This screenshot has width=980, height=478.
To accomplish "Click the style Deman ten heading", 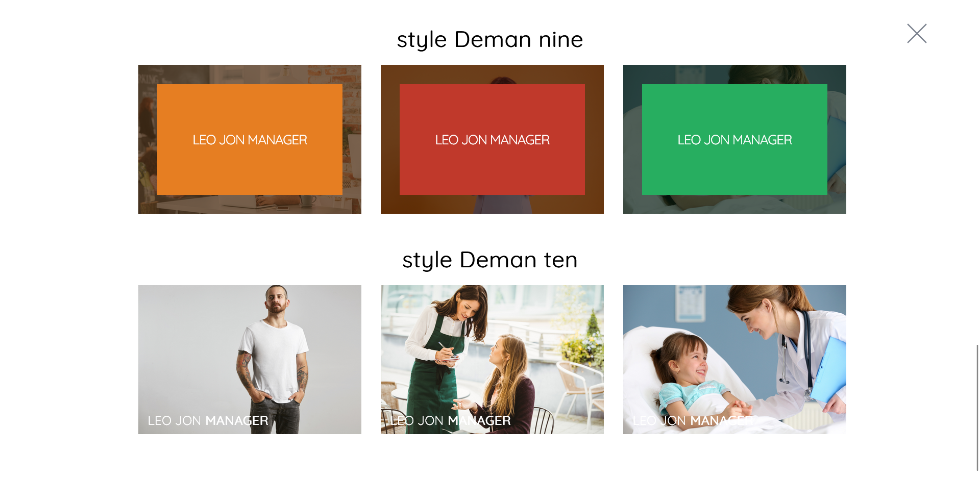I will (490, 260).
